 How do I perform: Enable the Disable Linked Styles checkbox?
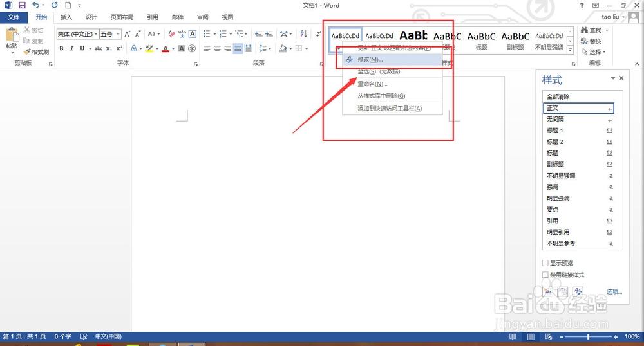(x=545, y=275)
